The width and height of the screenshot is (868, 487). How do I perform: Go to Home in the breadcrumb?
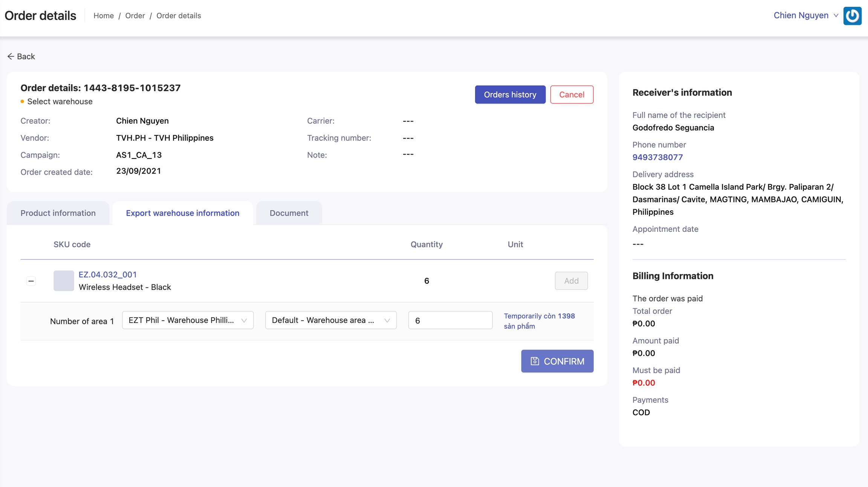(x=104, y=16)
